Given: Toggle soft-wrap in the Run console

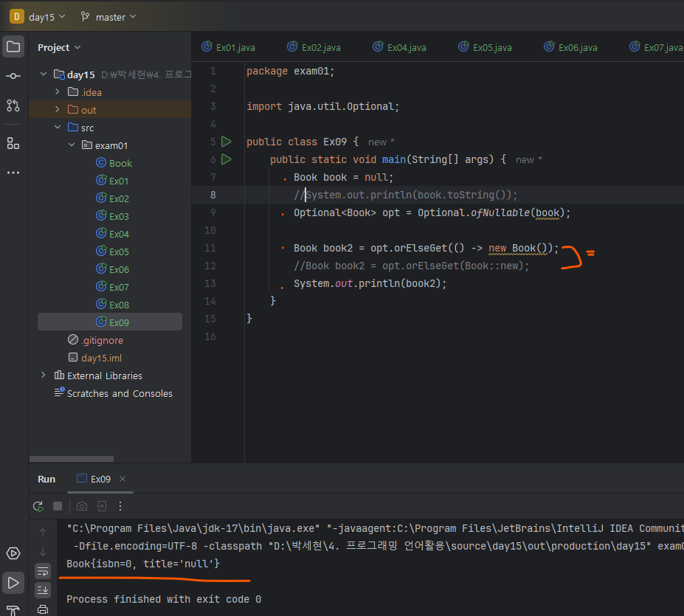Looking at the screenshot, I should [x=43, y=570].
